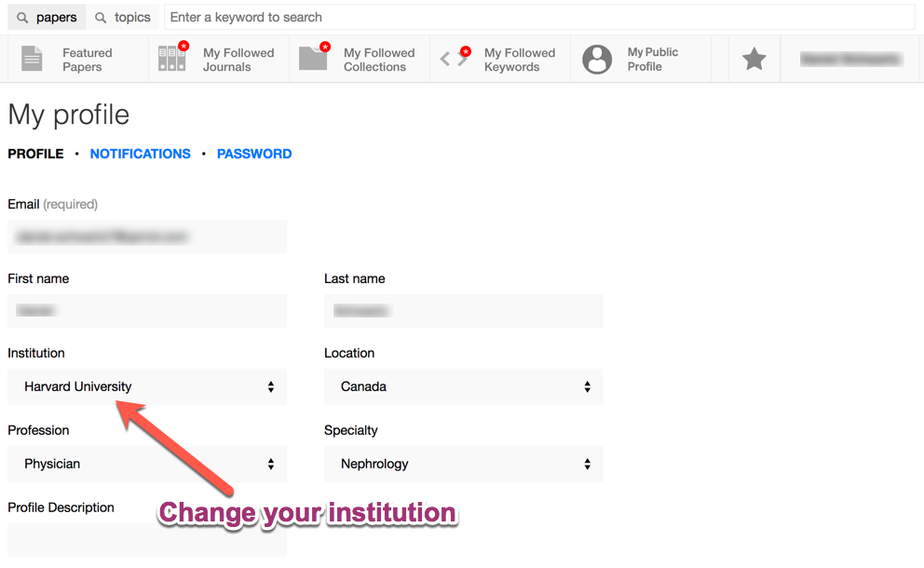Click the blurred account name button
Viewport: 924px width, 568px height.
pos(848,58)
